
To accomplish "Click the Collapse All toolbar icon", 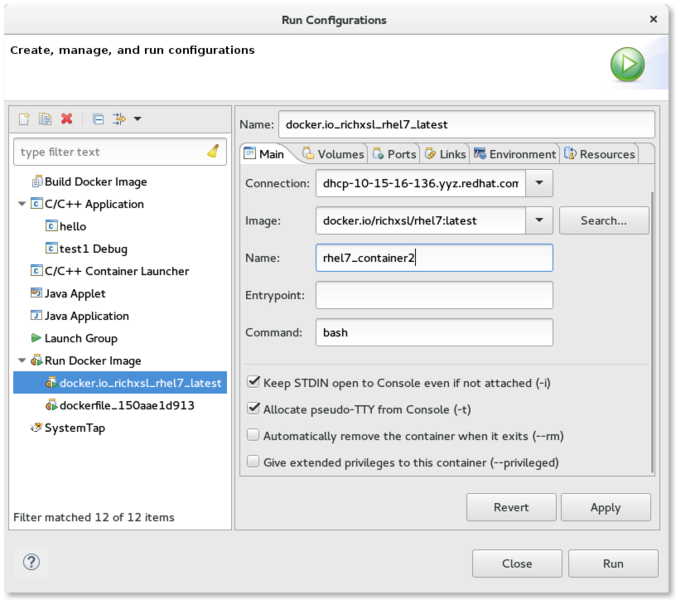I will point(98,119).
